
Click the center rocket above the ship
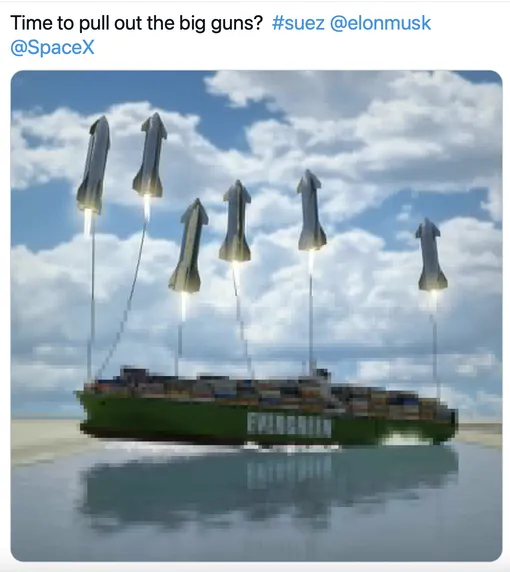coord(235,220)
